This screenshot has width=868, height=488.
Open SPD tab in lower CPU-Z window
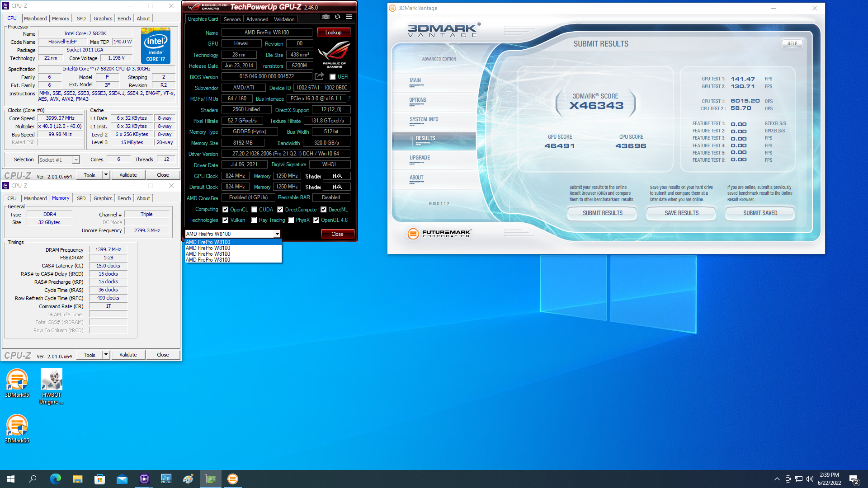click(x=81, y=198)
